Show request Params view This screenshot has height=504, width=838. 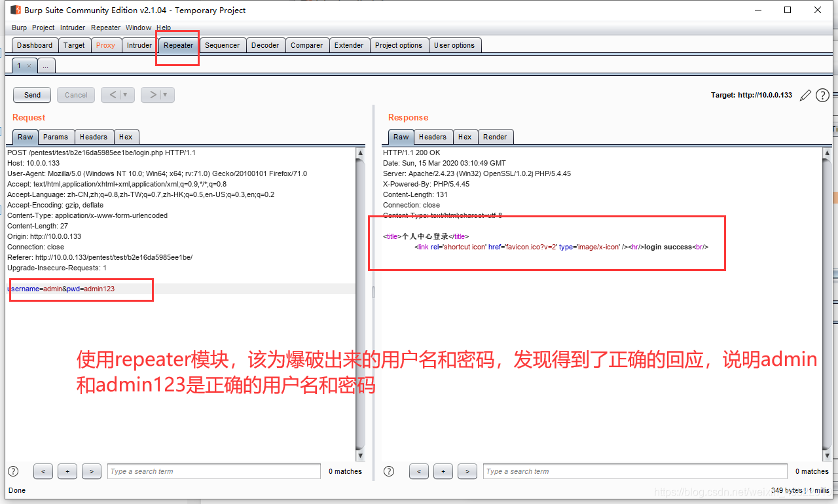coord(56,137)
